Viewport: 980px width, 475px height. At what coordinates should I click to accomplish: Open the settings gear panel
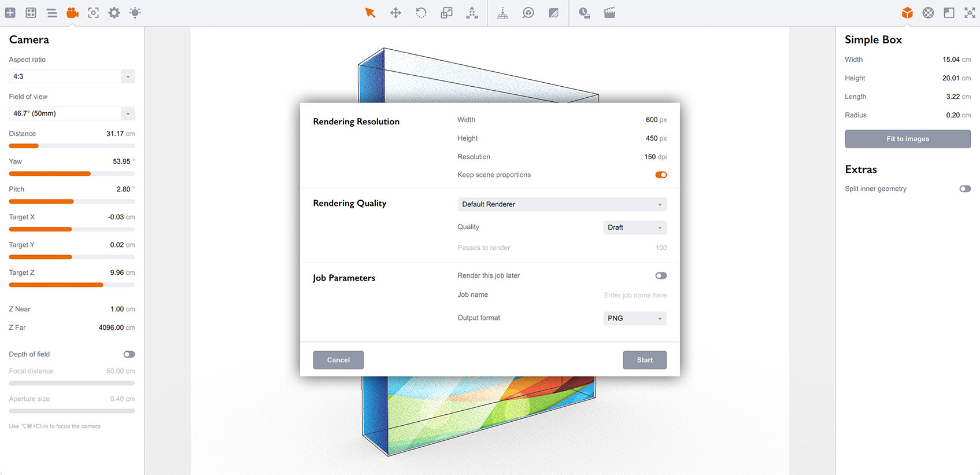tap(114, 13)
